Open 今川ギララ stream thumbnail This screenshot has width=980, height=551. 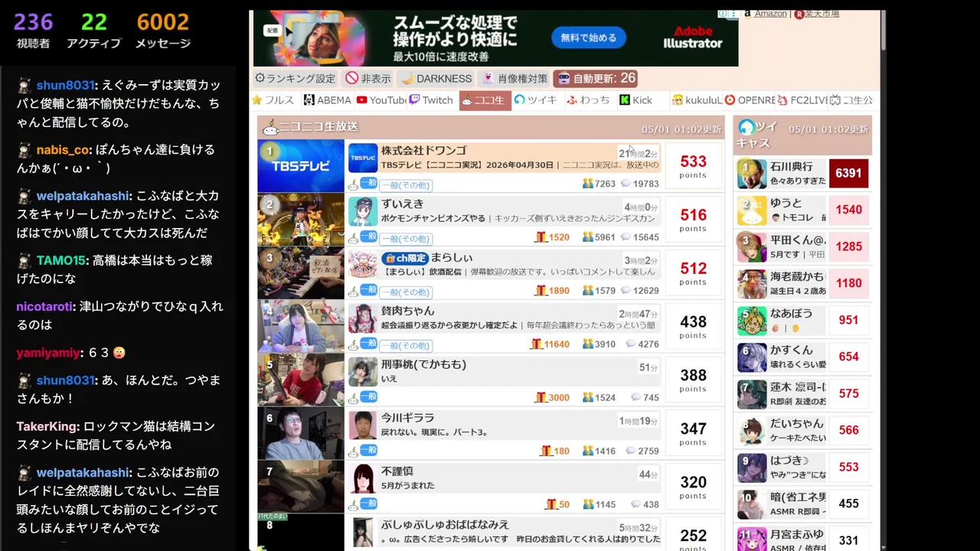(301, 433)
